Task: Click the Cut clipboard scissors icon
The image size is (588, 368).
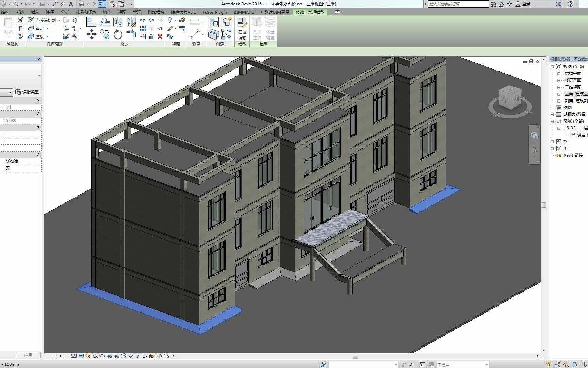Action: pos(21,20)
